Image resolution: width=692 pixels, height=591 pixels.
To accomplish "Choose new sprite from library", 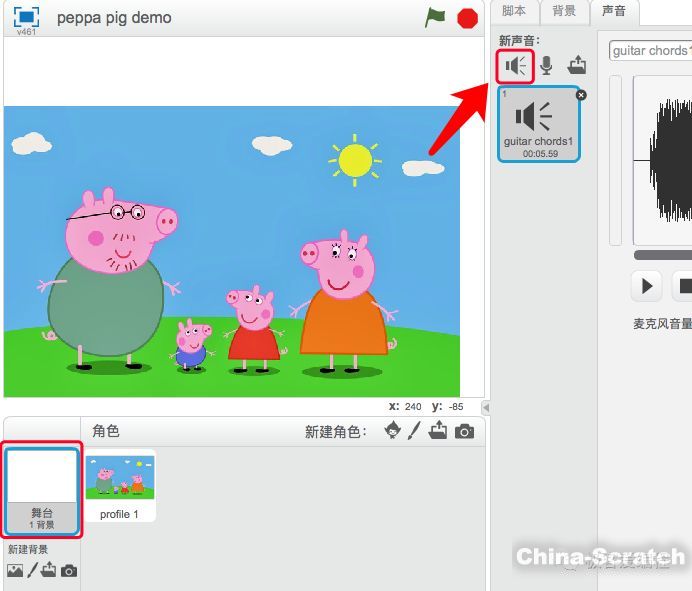I will [393, 431].
